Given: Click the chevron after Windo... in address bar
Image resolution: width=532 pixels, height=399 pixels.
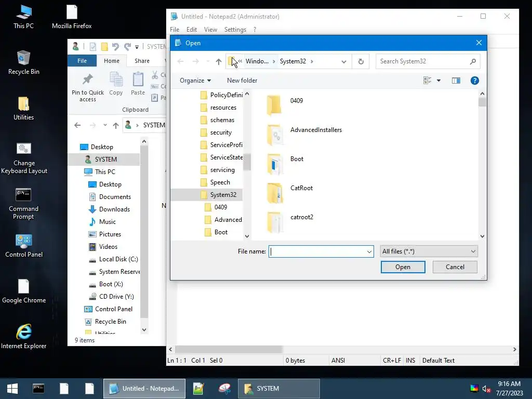Looking at the screenshot, I should tap(273, 61).
